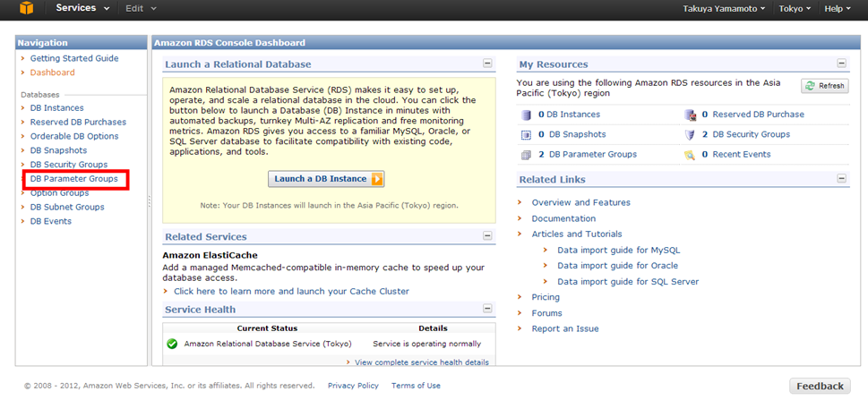868x400 pixels.
Task: Open DB Security Groups in Navigation pane
Action: pos(69,165)
